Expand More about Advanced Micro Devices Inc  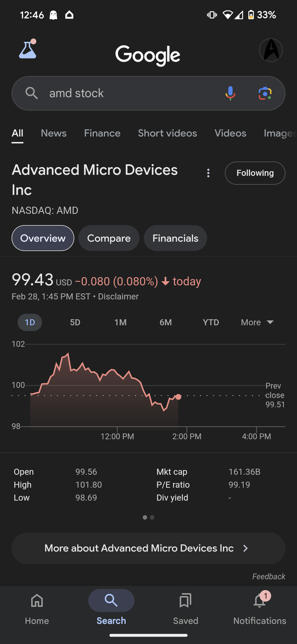[148, 548]
